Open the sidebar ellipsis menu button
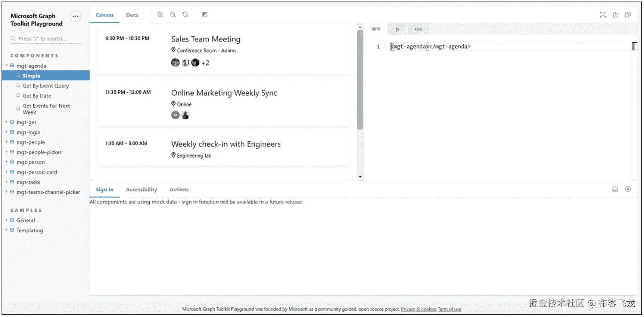The height and width of the screenshot is (317, 644). [x=75, y=16]
